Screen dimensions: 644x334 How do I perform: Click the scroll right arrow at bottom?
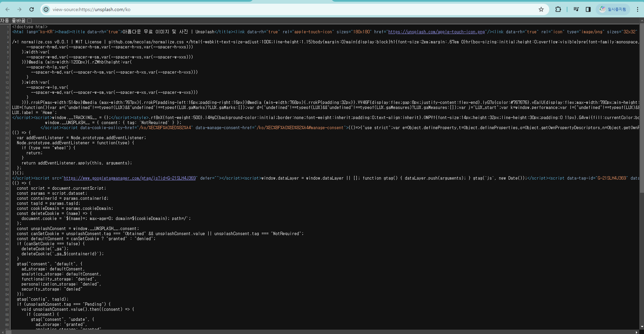[637, 332]
